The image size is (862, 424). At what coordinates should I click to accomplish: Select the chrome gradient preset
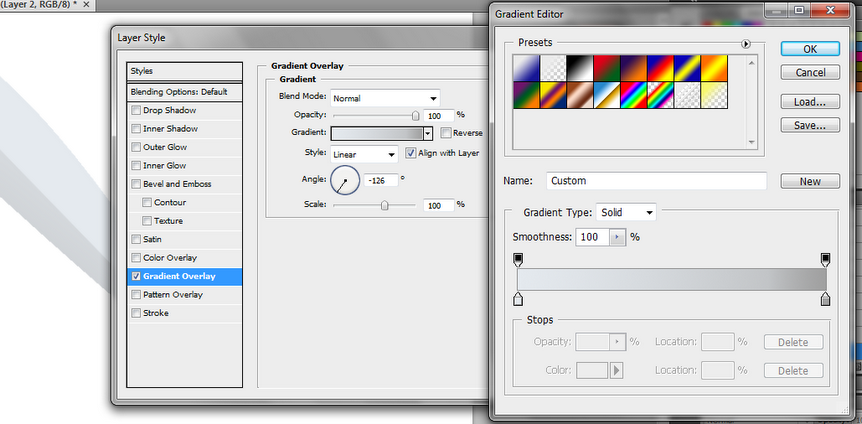pyautogui.click(x=607, y=95)
